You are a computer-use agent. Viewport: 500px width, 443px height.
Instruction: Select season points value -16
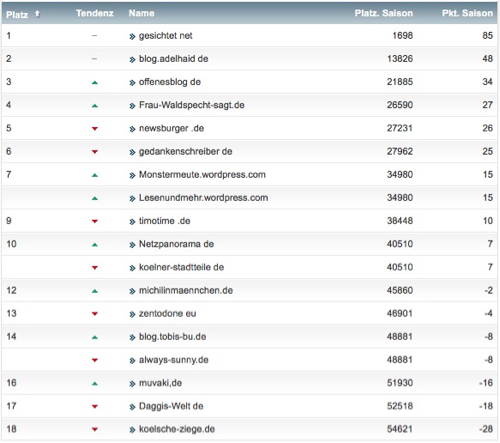click(x=486, y=383)
